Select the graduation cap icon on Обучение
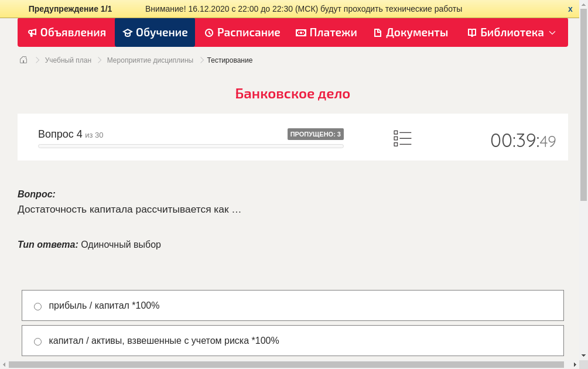 128,33
